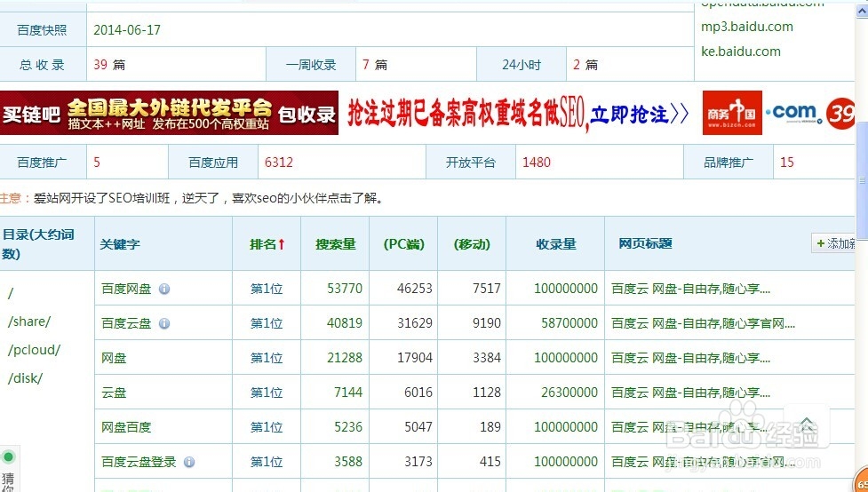Click 百度推广 value 5
This screenshot has height=492, width=868.
(97, 163)
